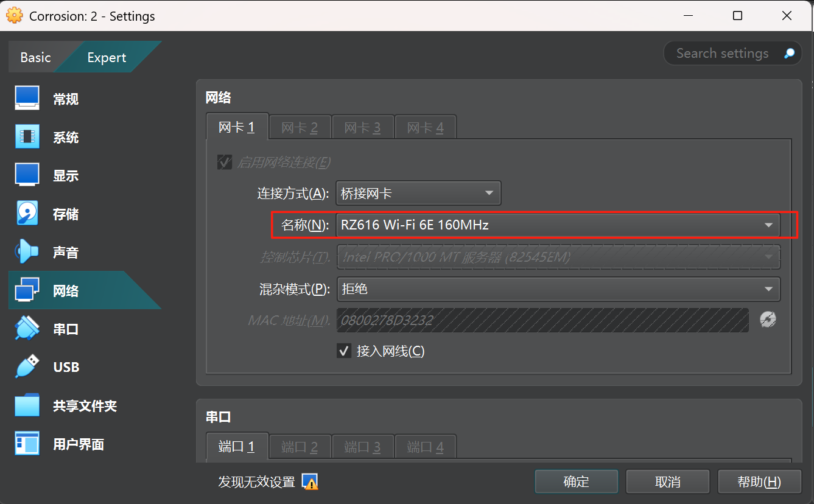Maximize the Settings window
The image size is (814, 504).
(x=737, y=15)
